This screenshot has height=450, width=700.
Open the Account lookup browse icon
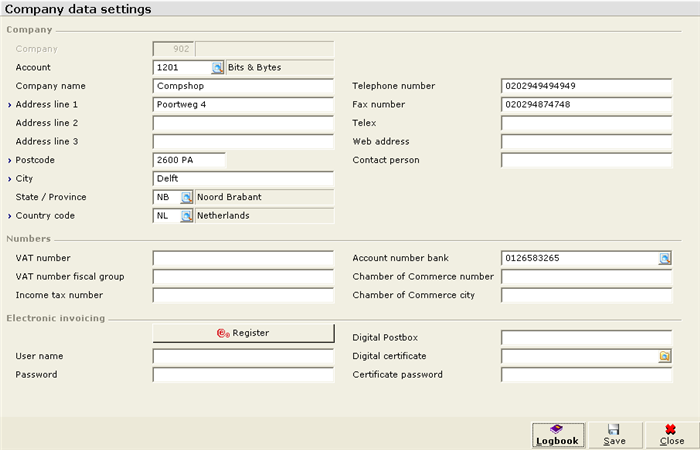point(217,68)
